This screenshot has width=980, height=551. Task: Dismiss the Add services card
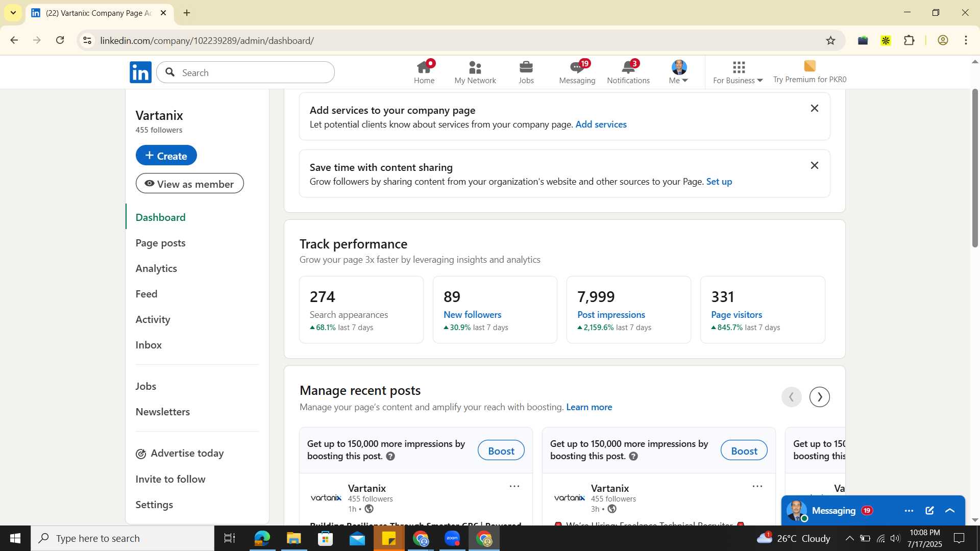click(x=815, y=108)
